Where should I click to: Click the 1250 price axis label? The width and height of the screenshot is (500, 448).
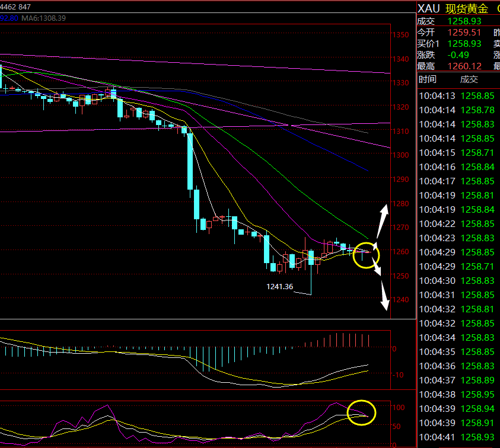pyautogui.click(x=400, y=276)
